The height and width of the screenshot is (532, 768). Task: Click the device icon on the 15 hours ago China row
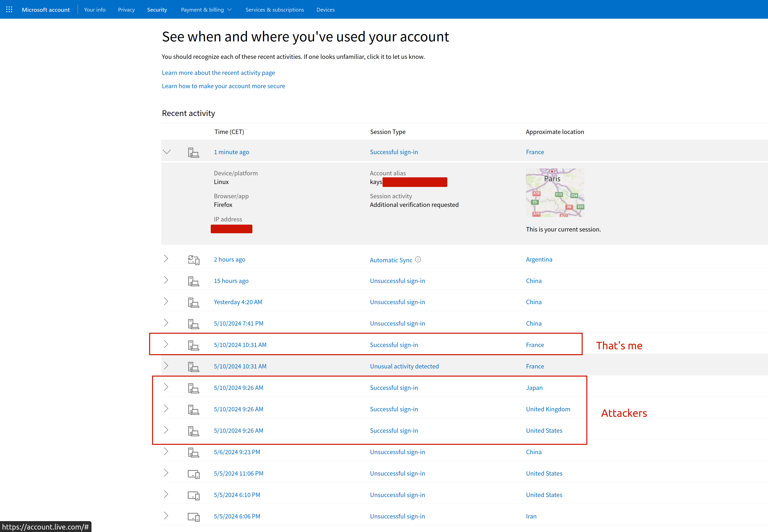[x=193, y=281]
